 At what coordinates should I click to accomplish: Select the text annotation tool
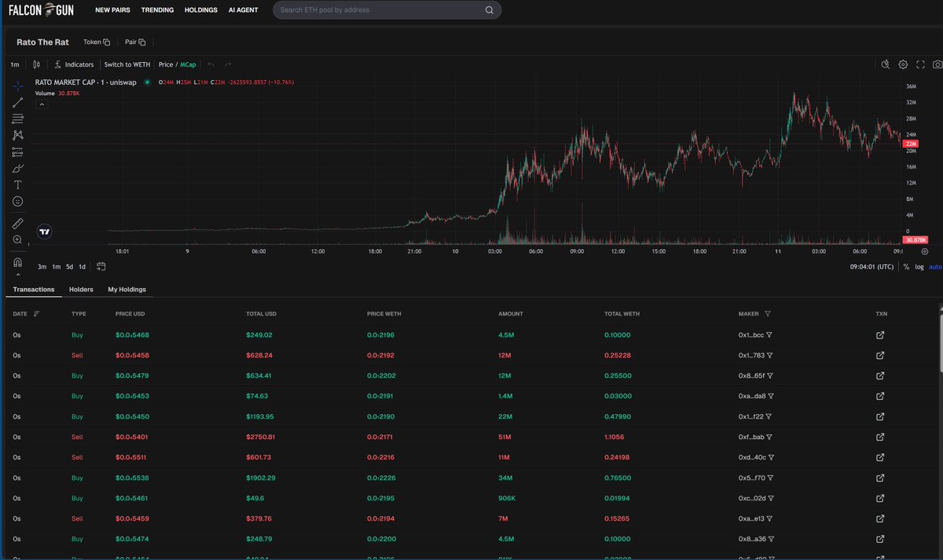17,185
